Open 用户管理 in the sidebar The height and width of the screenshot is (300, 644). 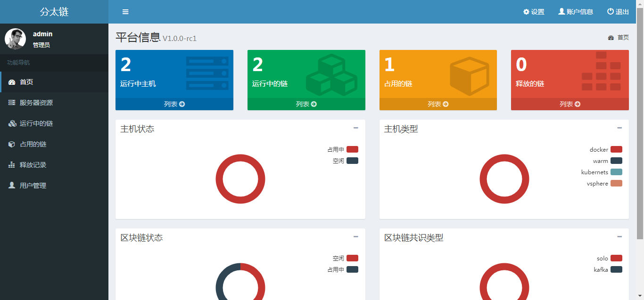coord(33,186)
